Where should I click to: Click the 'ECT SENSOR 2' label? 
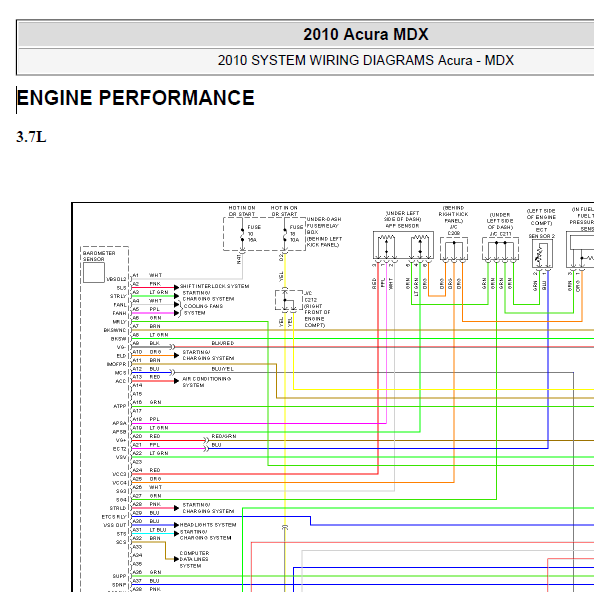541,233
